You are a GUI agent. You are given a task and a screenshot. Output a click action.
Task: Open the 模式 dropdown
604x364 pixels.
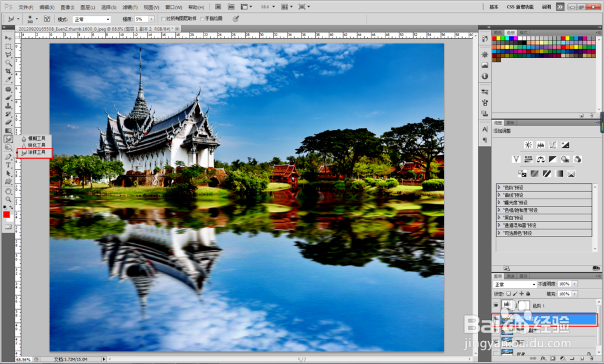[x=92, y=19]
